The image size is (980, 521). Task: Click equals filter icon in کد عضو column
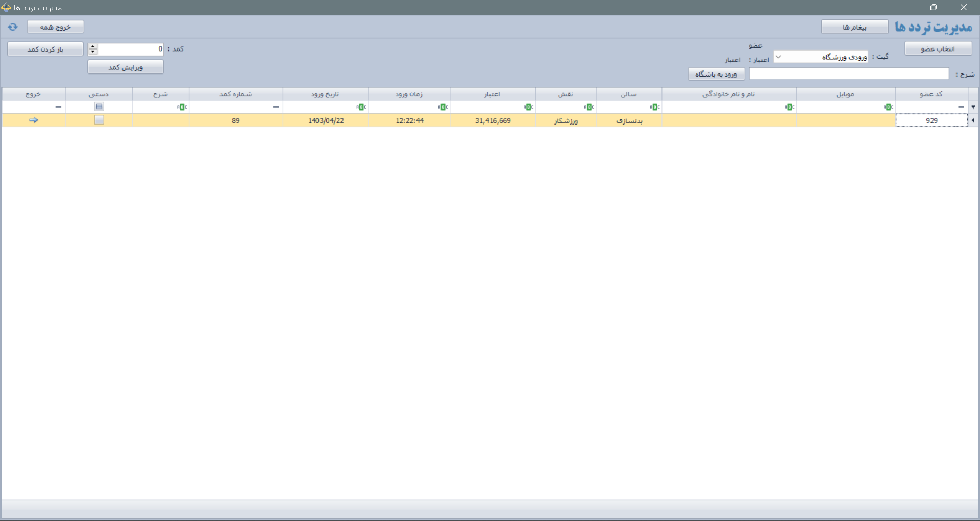[x=961, y=107]
